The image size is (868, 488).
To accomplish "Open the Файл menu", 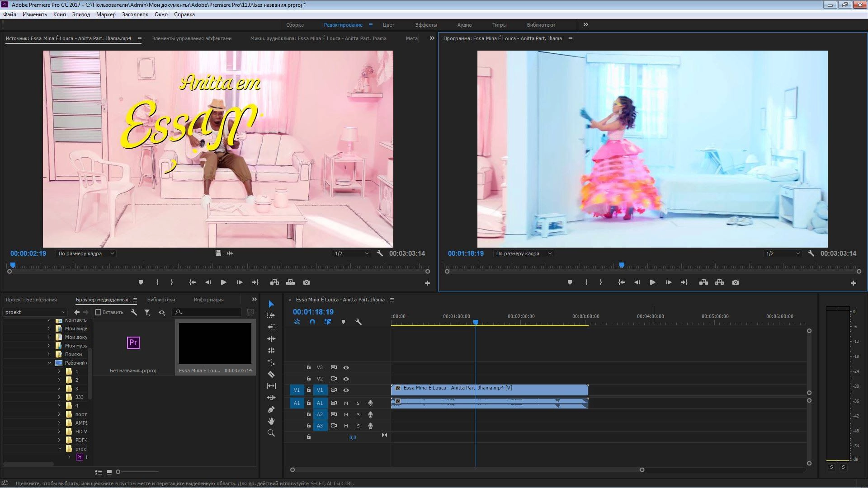I will pyautogui.click(x=9, y=14).
